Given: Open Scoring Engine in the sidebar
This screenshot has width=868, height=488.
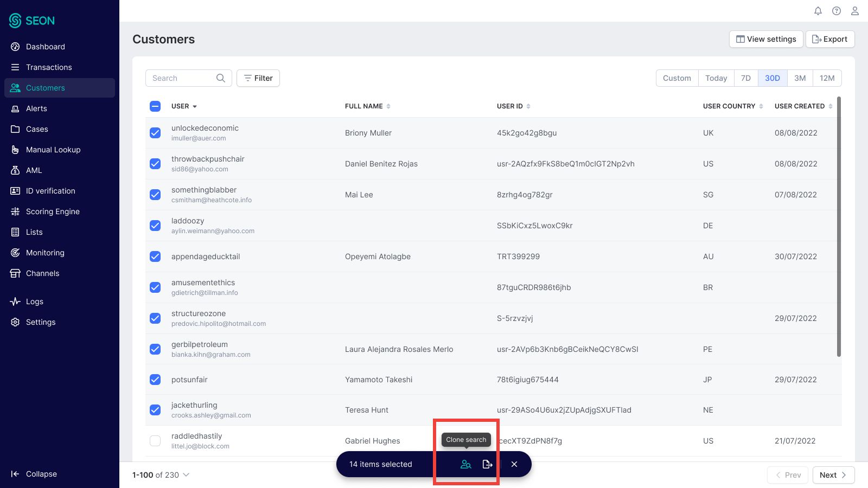Looking at the screenshot, I should point(53,211).
